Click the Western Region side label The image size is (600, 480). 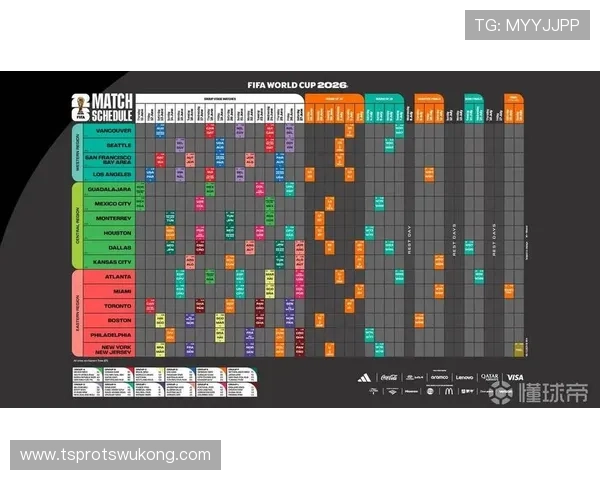pyautogui.click(x=78, y=152)
